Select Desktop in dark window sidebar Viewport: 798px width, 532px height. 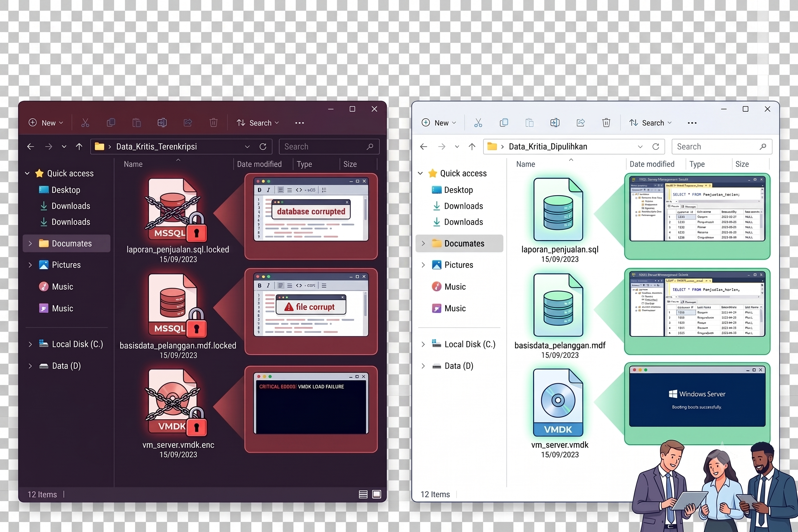(x=59, y=190)
